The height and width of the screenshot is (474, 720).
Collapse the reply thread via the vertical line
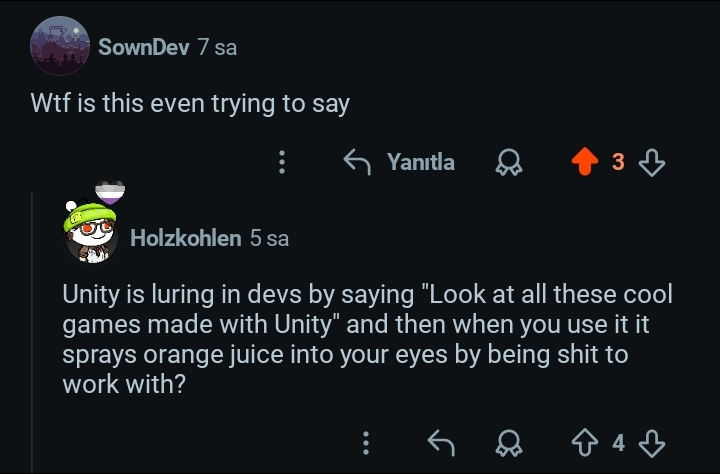click(x=33, y=330)
